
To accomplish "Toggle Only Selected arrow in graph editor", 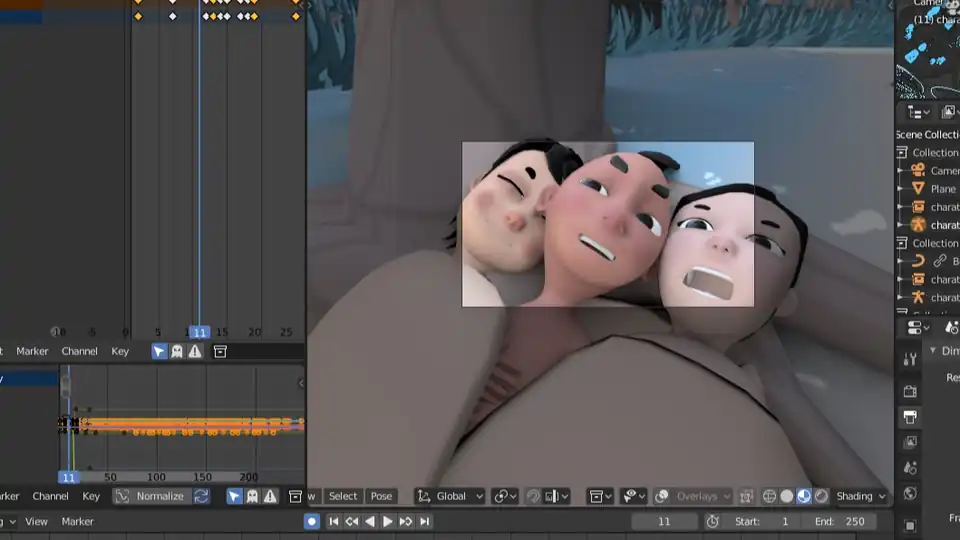I will (234, 497).
